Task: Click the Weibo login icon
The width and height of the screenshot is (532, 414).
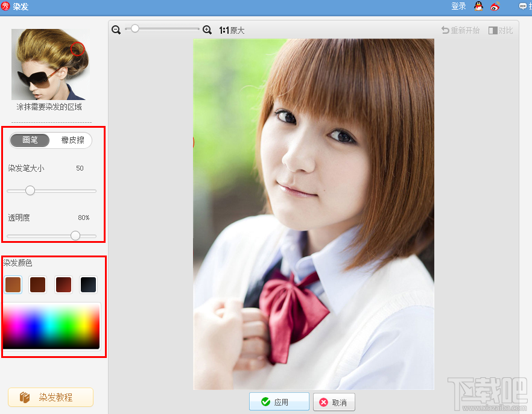Action: [495, 6]
